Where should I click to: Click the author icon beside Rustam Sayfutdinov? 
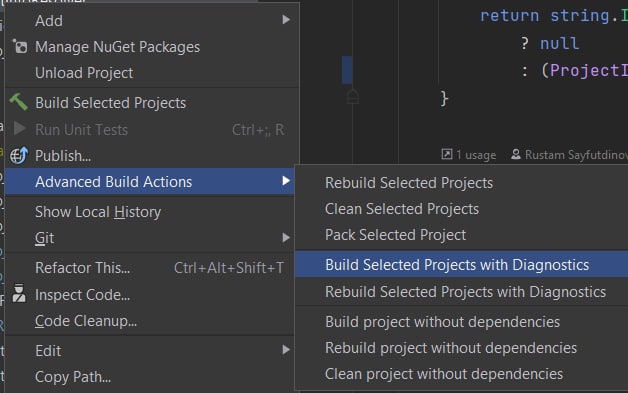pos(516,154)
